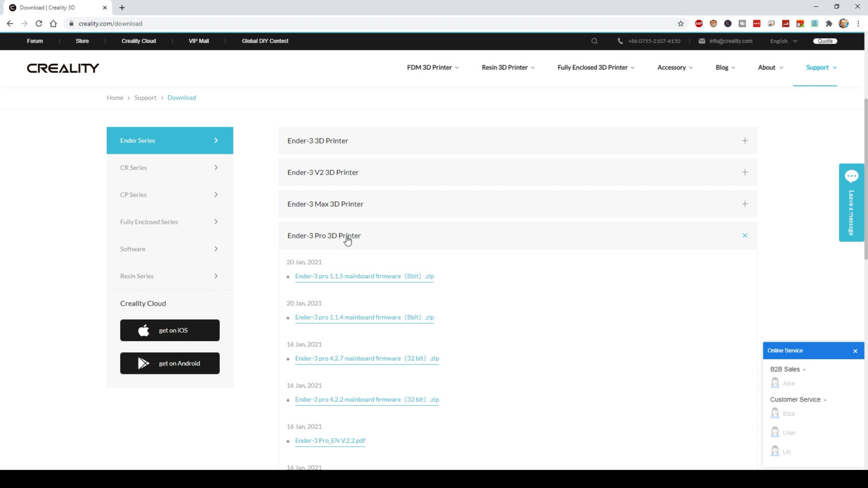This screenshot has width=868, height=488.
Task: Open the Leave a message chat widget
Action: [x=851, y=202]
